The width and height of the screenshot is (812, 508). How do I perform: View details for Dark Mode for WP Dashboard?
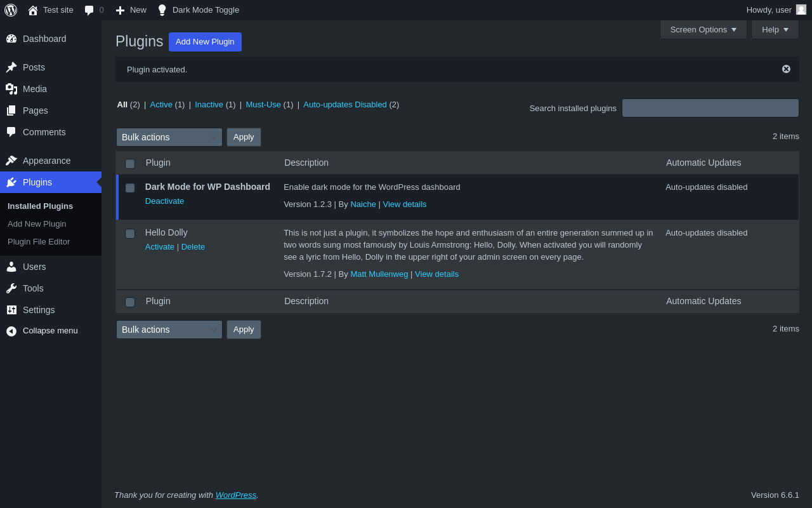click(405, 204)
